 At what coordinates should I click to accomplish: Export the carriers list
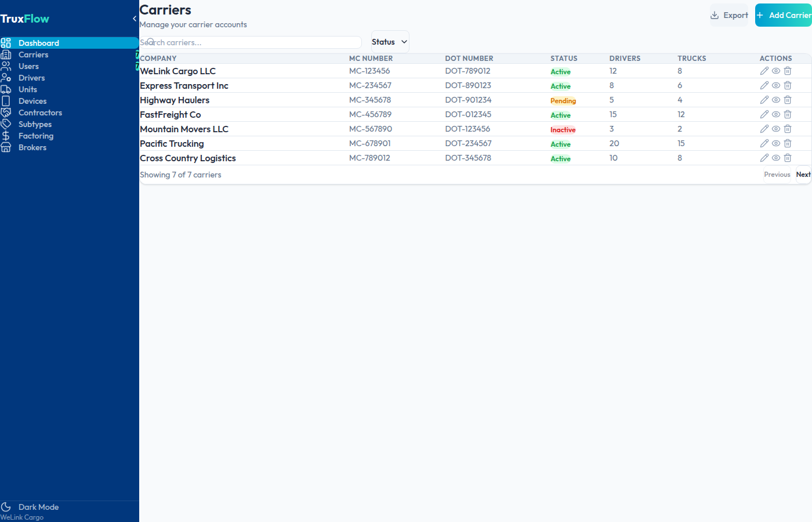[729, 15]
